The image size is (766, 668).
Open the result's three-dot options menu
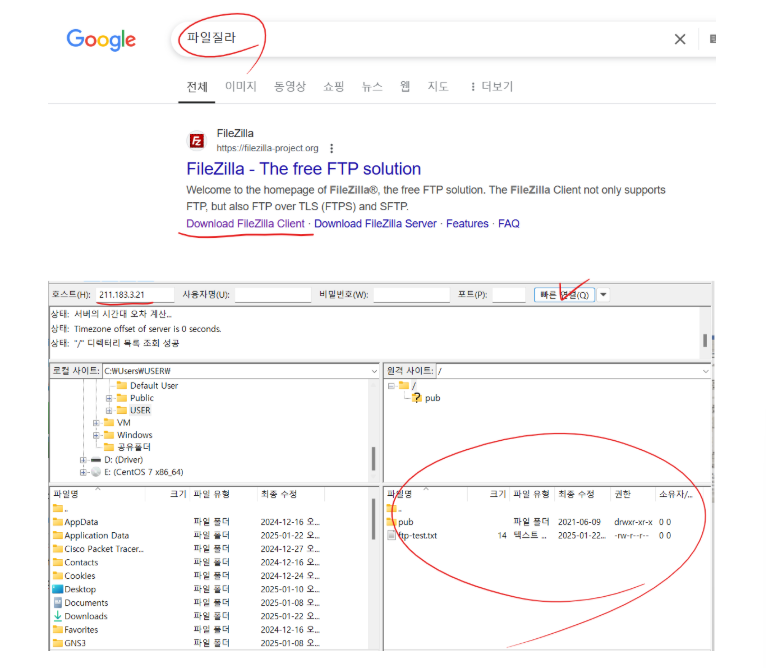pyautogui.click(x=332, y=148)
